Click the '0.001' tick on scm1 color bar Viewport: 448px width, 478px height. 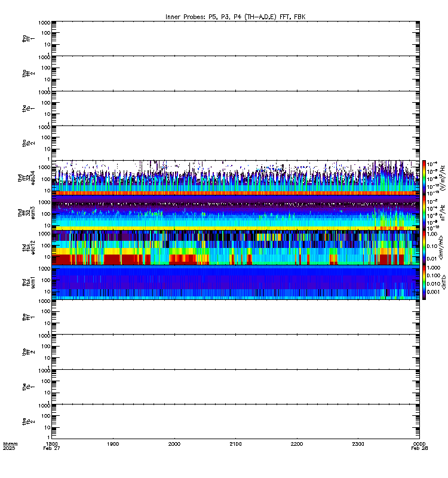434,292
